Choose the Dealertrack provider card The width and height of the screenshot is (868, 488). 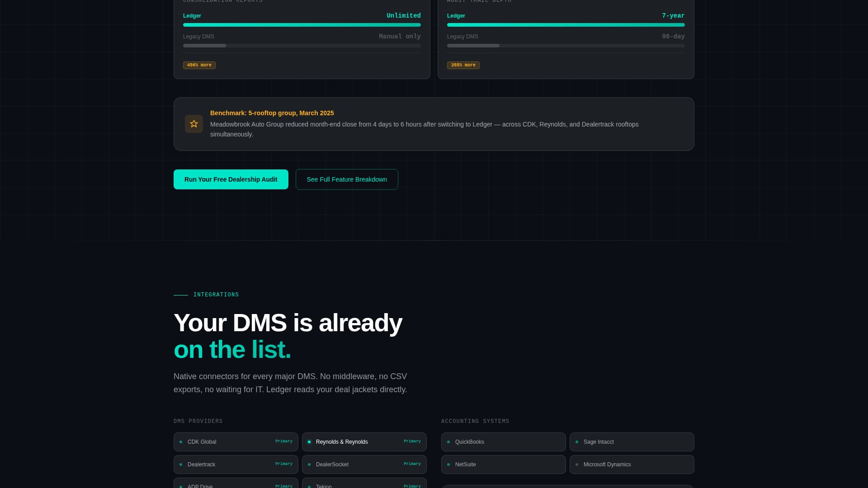click(236, 465)
